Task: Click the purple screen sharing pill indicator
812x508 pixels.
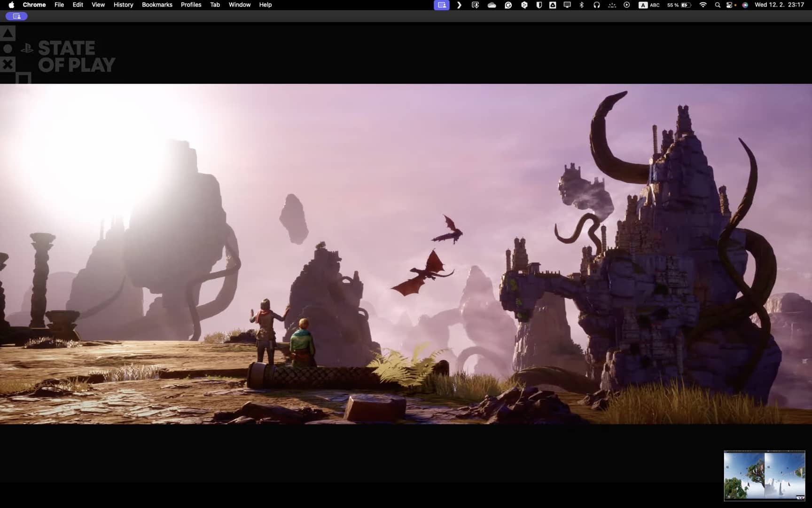Action: pos(16,16)
